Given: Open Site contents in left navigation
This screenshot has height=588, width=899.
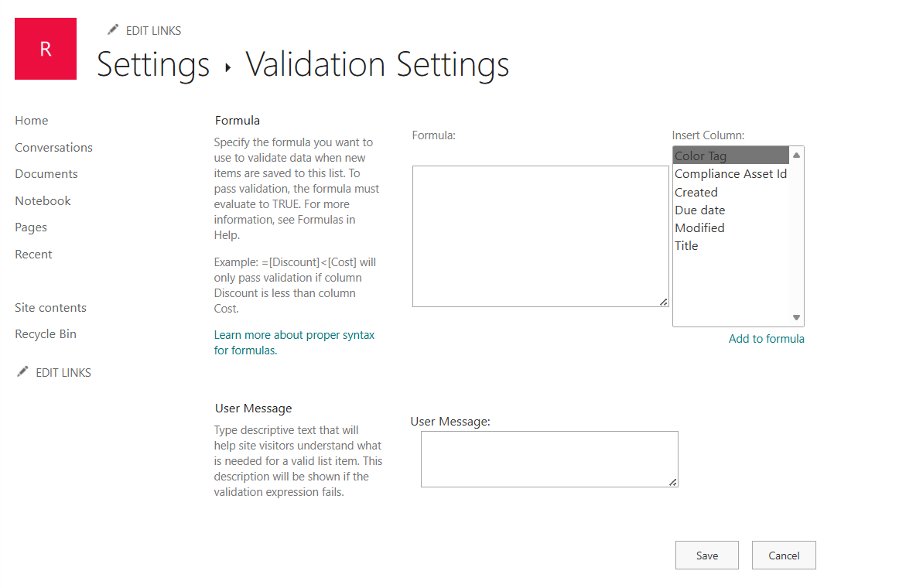Looking at the screenshot, I should pyautogui.click(x=50, y=308).
